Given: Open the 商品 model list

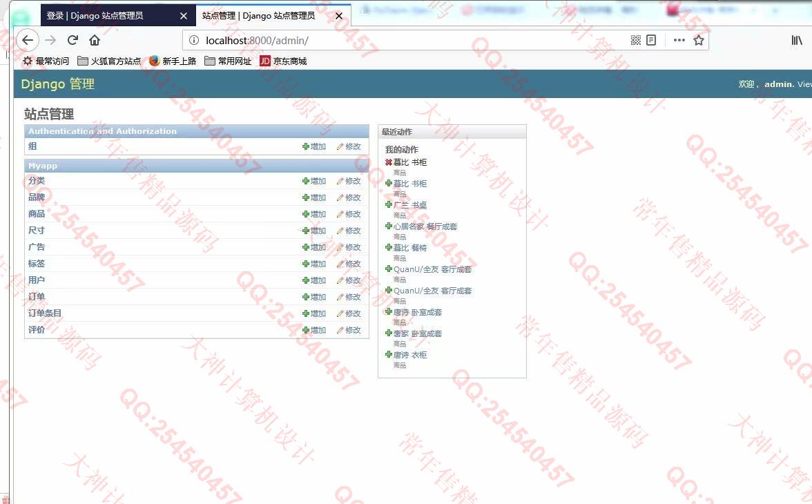Looking at the screenshot, I should coord(36,214).
